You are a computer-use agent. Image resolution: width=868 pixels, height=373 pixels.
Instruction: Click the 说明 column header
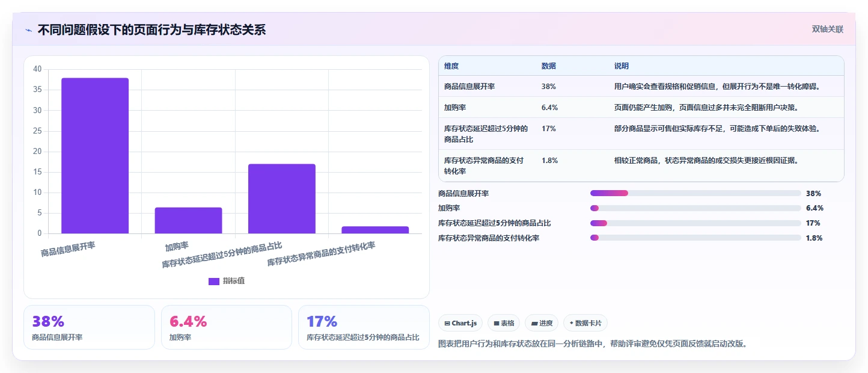coord(622,66)
